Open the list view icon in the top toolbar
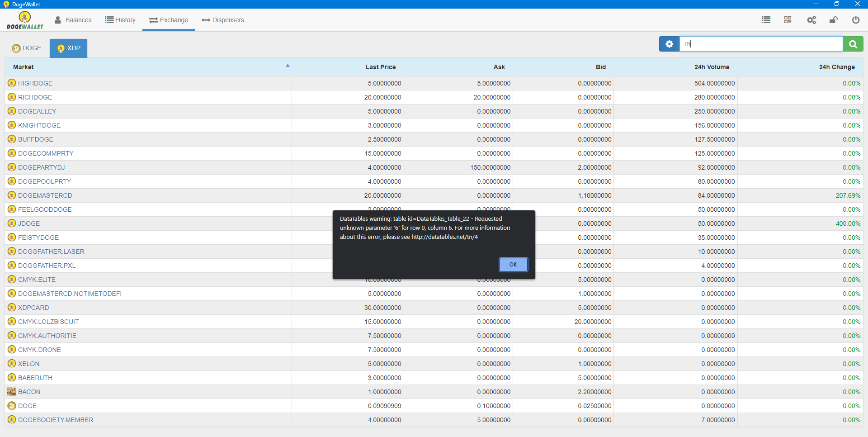The image size is (868, 437). 766,20
